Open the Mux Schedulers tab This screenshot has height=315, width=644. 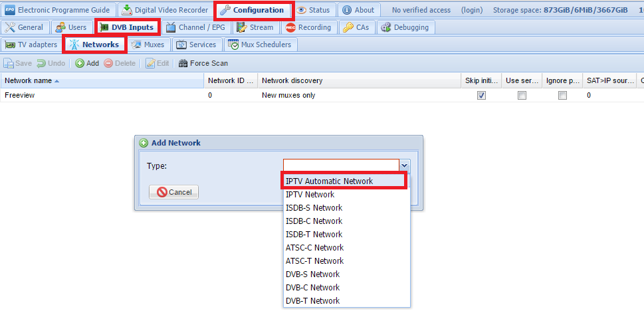coord(261,45)
